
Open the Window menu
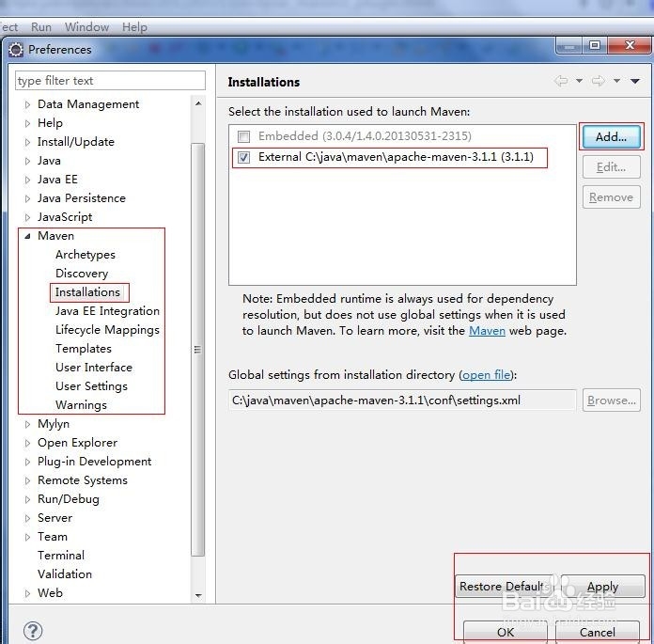[86, 27]
